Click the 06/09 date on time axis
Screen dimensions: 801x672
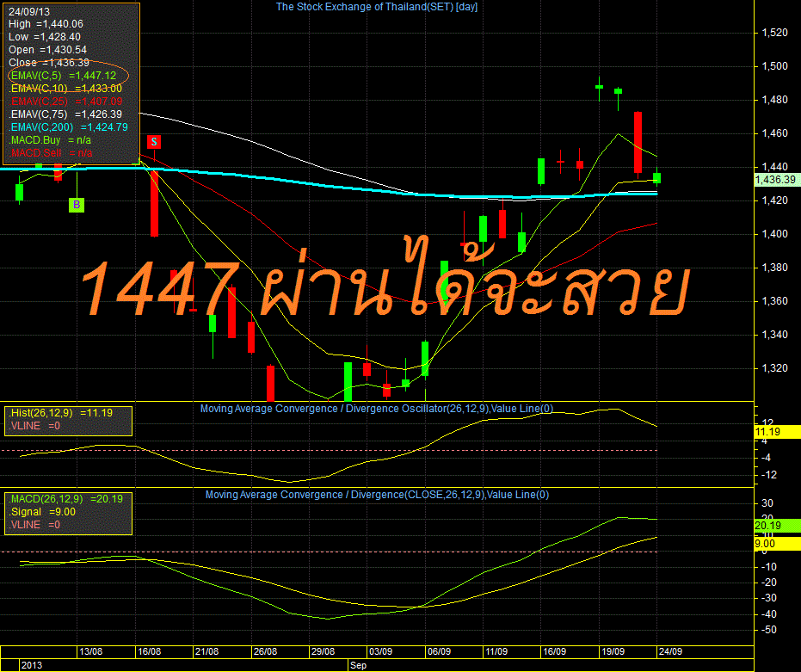point(439,651)
